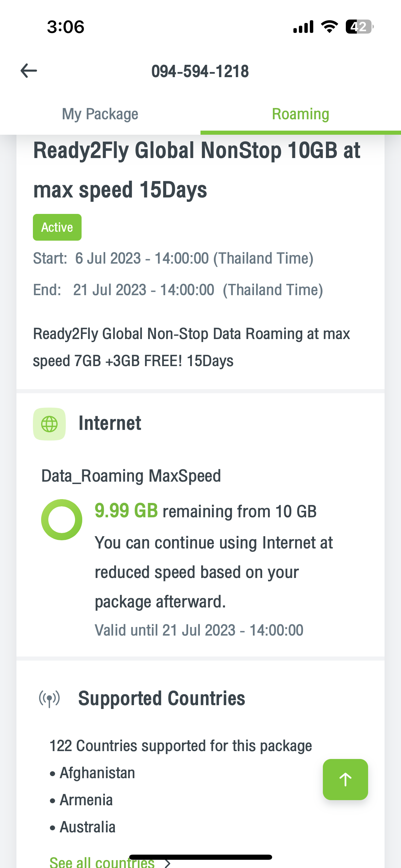Switch to the My Package tab
This screenshot has height=868, width=401.
pyautogui.click(x=100, y=114)
